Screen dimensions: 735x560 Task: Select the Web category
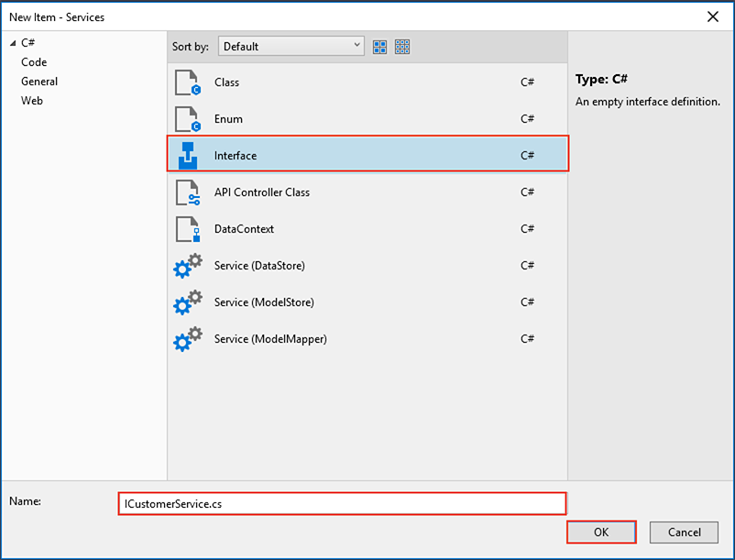coord(32,101)
